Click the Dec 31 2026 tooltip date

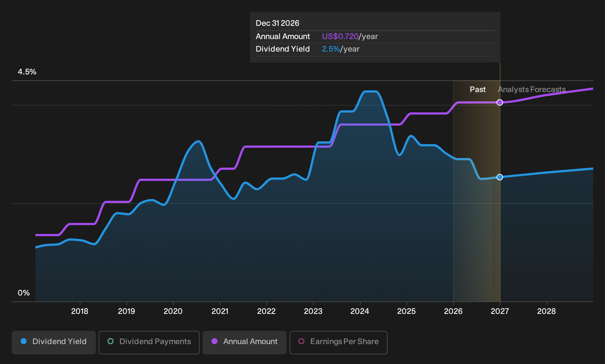277,23
